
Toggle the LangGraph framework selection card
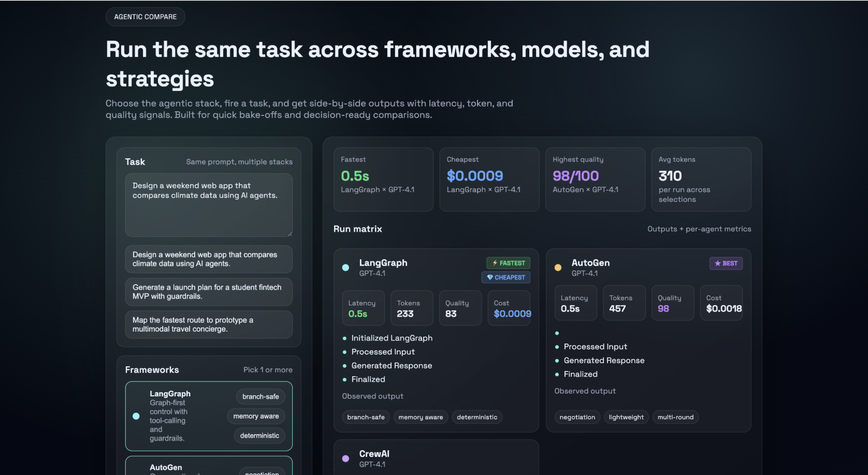click(209, 416)
